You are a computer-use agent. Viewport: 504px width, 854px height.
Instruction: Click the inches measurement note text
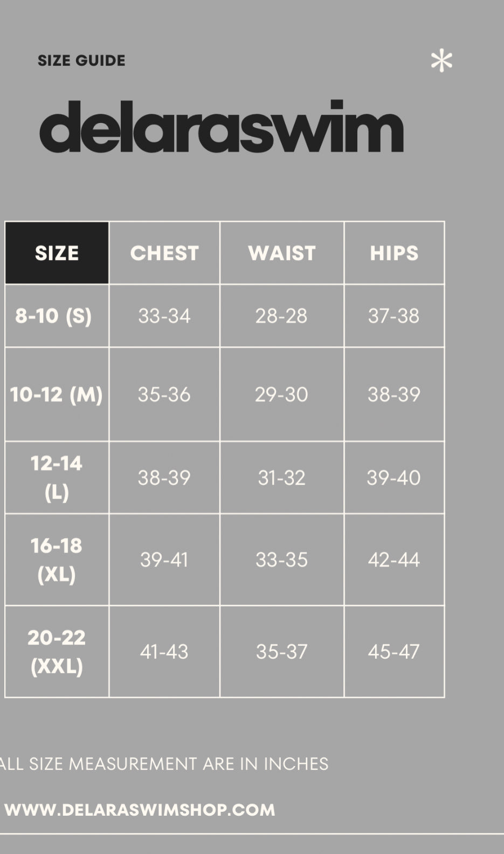164,763
